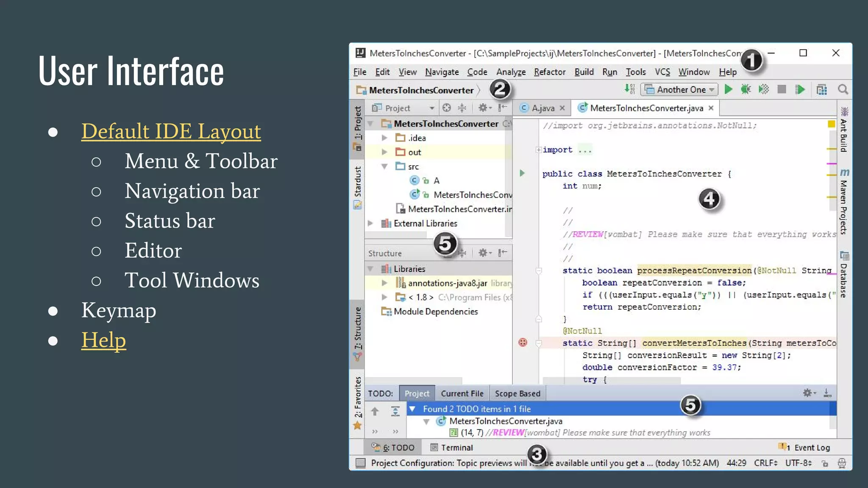Open the UTF-8 encoding selector
The height and width of the screenshot is (488, 868).
pyautogui.click(x=798, y=463)
